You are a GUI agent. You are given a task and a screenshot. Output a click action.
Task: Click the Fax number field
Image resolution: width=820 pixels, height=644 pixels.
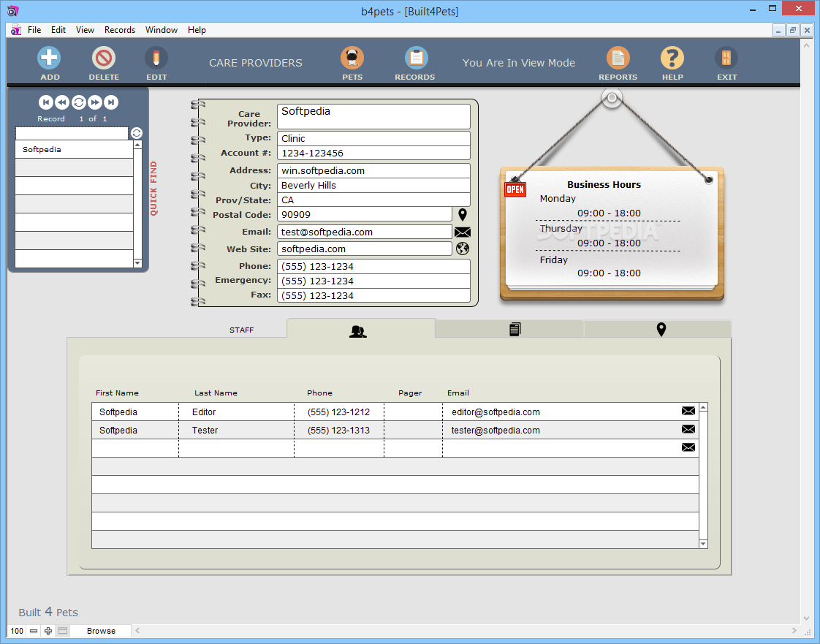(x=373, y=295)
